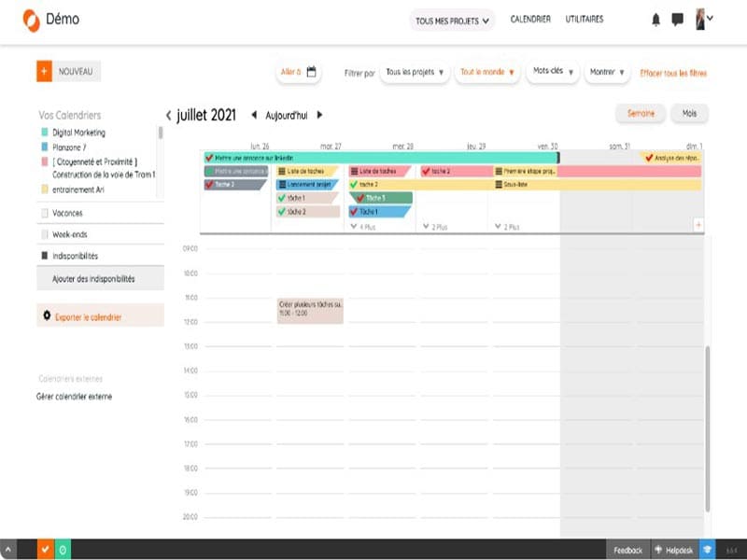Click Effacer tous les filtres
The image size is (747, 560).
click(x=673, y=73)
